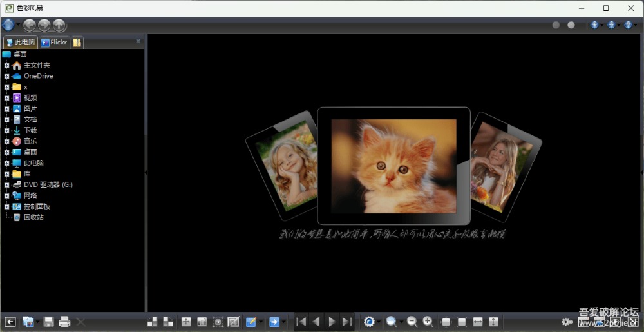This screenshot has height=332, width=644.
Task: Select 回收站 in the folder tree
Action: 33,217
